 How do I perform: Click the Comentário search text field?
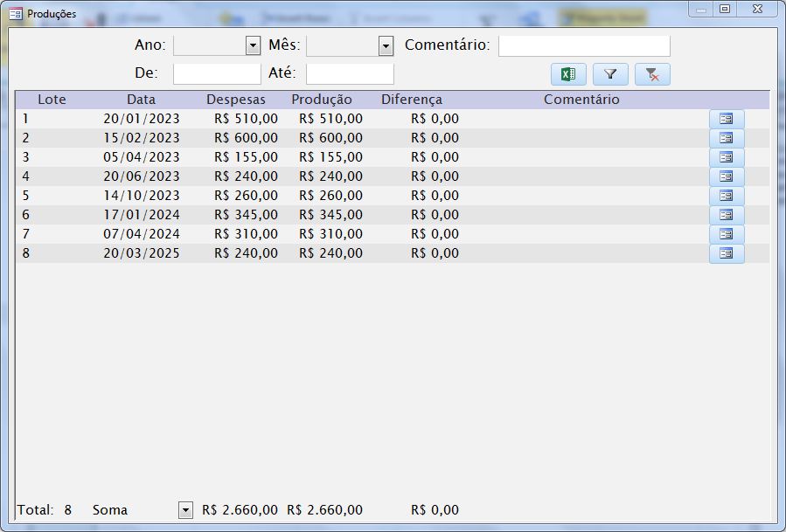pos(583,45)
